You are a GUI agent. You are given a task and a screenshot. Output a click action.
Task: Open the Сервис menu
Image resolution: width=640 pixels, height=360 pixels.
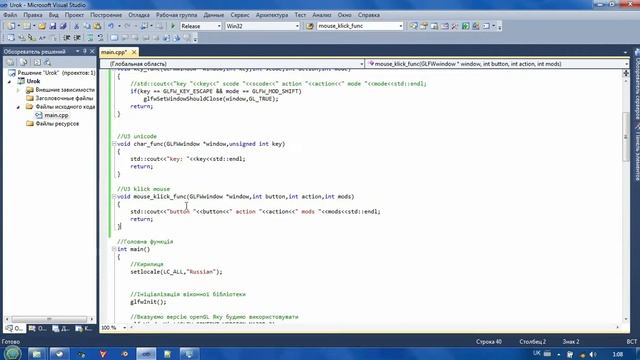tap(240, 15)
